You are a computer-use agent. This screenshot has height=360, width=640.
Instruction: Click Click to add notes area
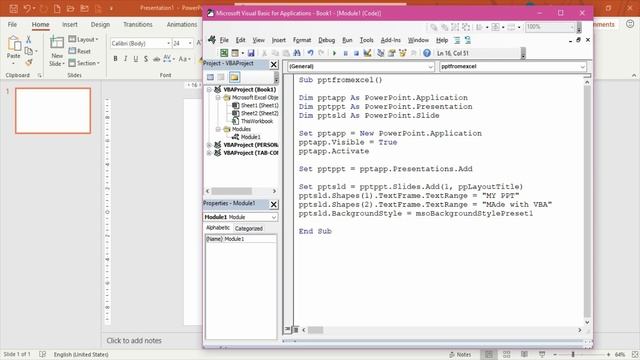(x=134, y=340)
